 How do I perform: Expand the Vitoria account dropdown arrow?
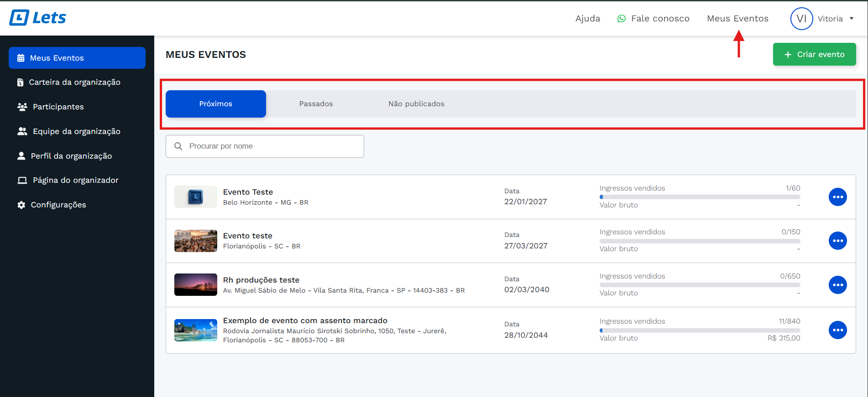pos(852,19)
